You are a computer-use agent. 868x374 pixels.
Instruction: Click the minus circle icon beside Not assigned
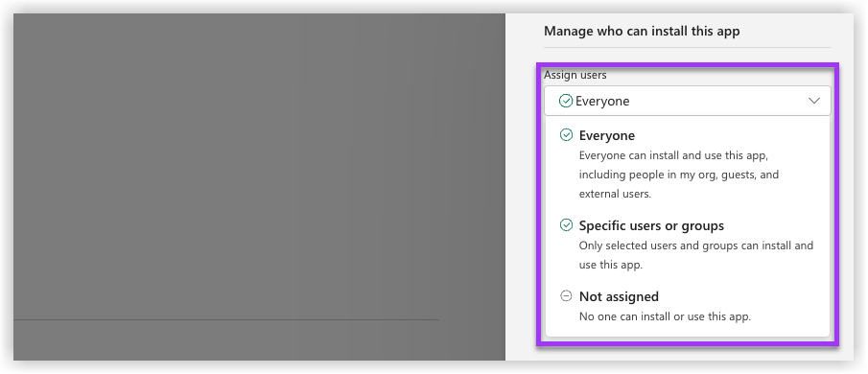(566, 296)
